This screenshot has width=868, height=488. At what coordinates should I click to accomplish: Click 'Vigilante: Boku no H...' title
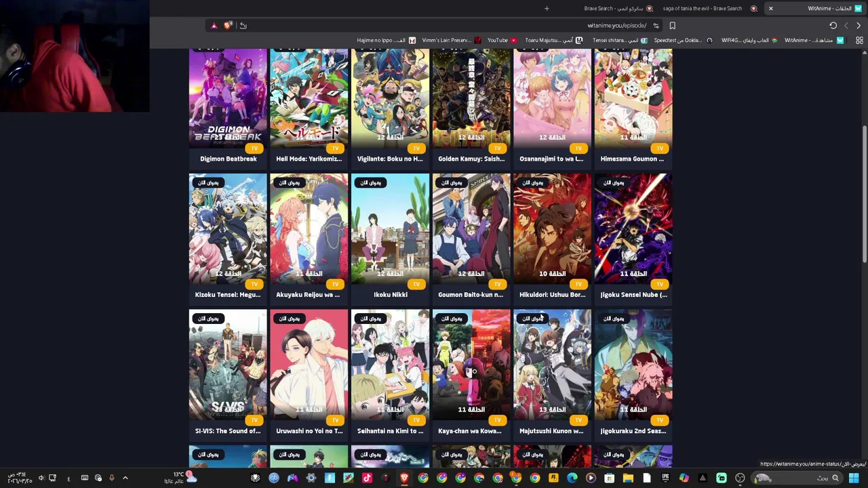tap(390, 159)
